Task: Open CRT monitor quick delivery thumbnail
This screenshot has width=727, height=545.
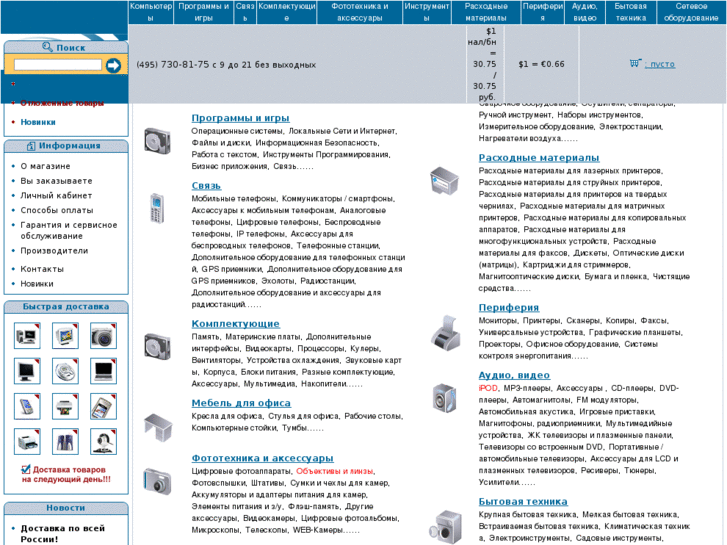Action: pos(65,335)
